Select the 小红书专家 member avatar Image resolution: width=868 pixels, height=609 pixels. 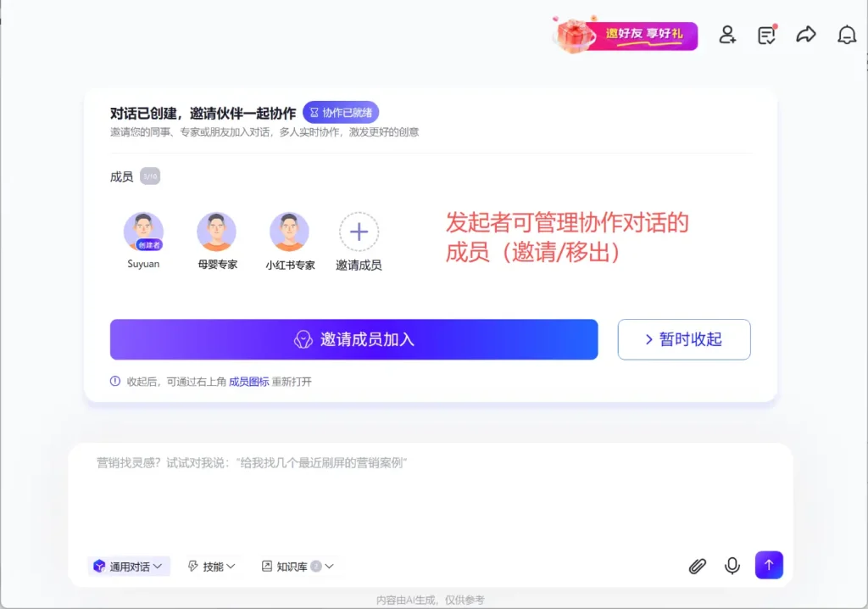click(290, 232)
